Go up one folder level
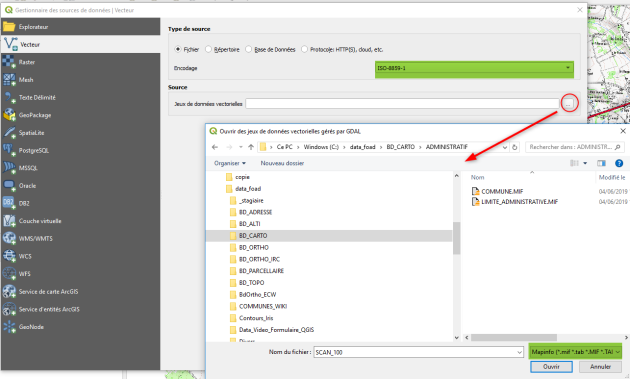 [251, 147]
